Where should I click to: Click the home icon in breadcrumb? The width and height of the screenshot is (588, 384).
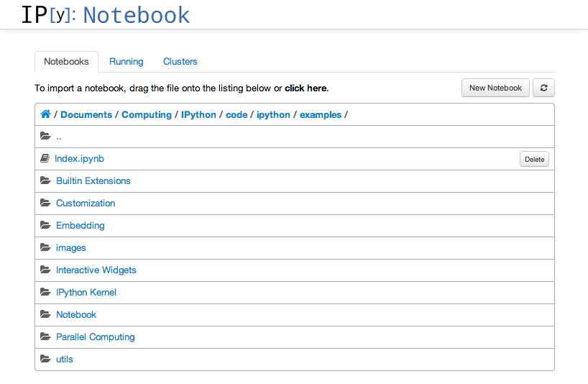45,114
